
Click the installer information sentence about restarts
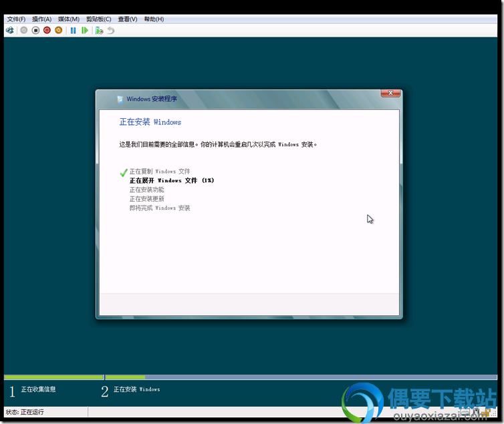[218, 144]
